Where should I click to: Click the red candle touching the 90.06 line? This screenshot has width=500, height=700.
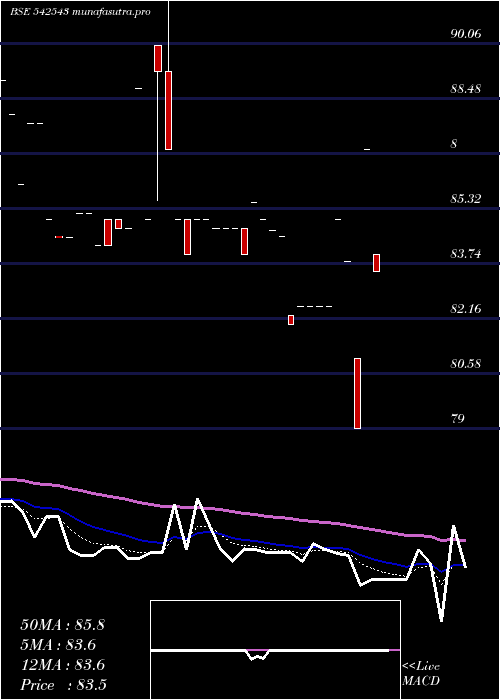[158, 58]
